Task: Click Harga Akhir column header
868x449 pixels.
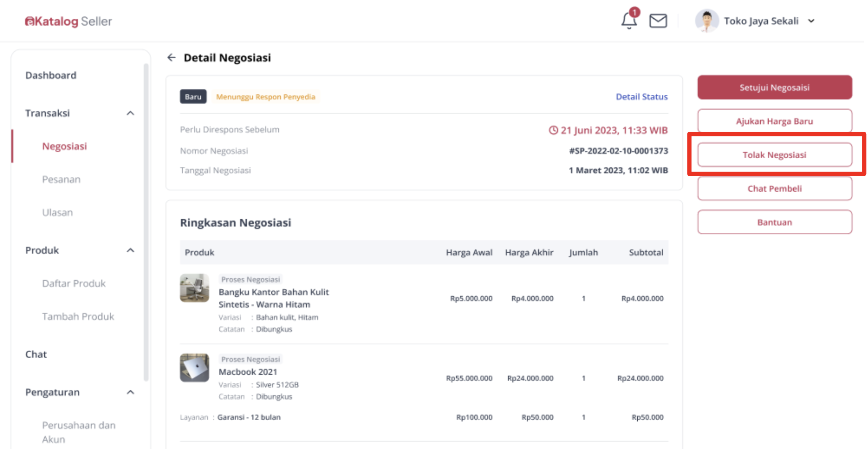Action: (x=529, y=252)
